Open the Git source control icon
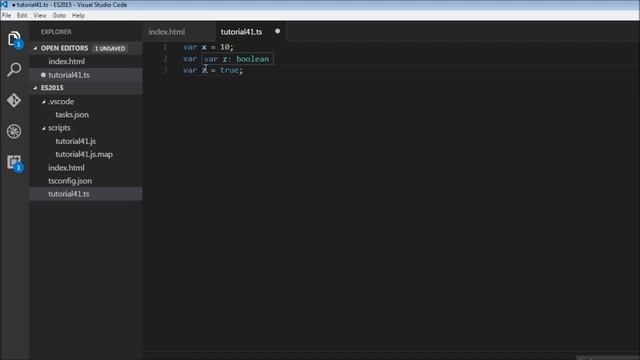The height and width of the screenshot is (360, 640). point(14,100)
